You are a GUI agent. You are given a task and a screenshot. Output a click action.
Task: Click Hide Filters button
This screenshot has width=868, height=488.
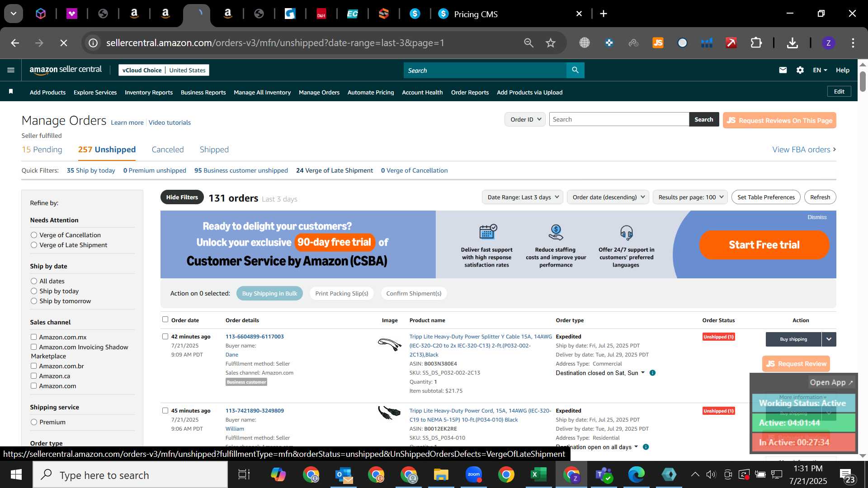point(182,197)
